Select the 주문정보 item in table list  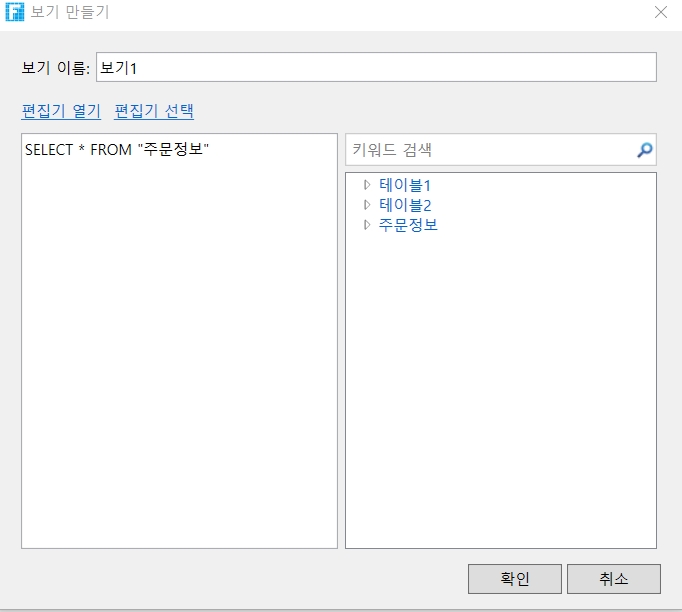[408, 225]
